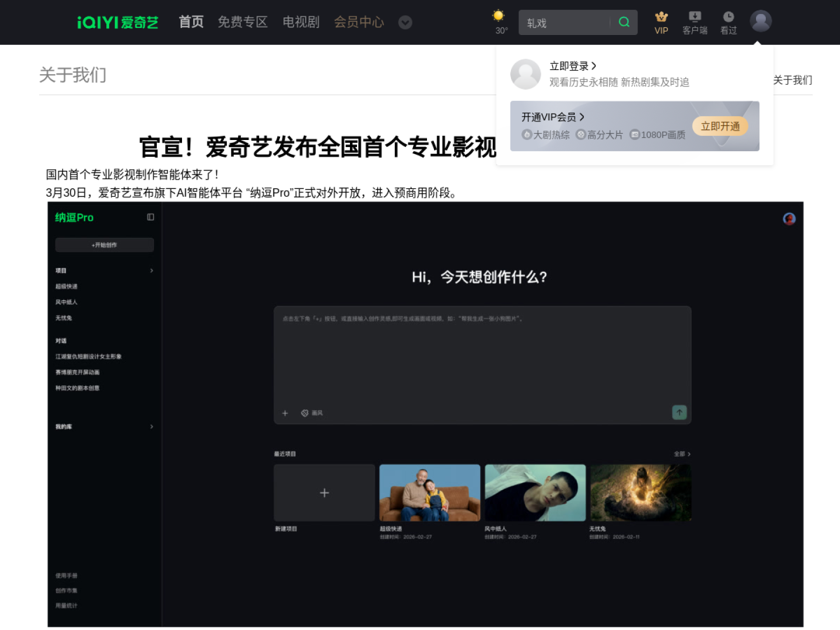Viewport: 840px width, 630px height.
Task: Open 赛博朋克开屏动画 conversation
Action: click(78, 372)
